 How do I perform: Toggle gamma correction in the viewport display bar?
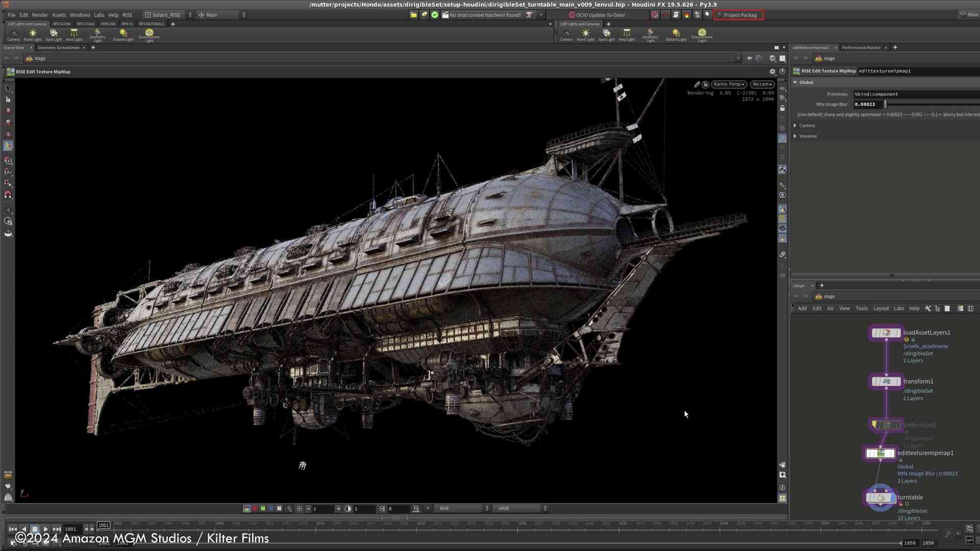coord(348,508)
